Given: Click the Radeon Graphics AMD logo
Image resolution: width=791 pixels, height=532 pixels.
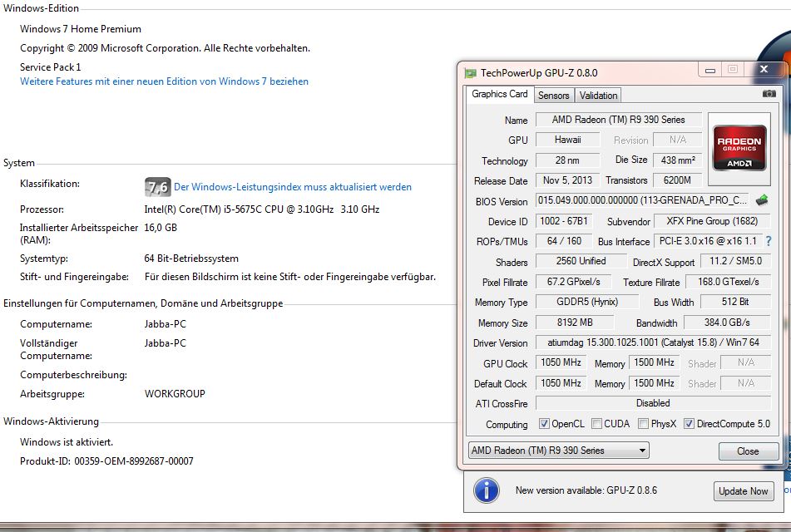Looking at the screenshot, I should [x=739, y=150].
